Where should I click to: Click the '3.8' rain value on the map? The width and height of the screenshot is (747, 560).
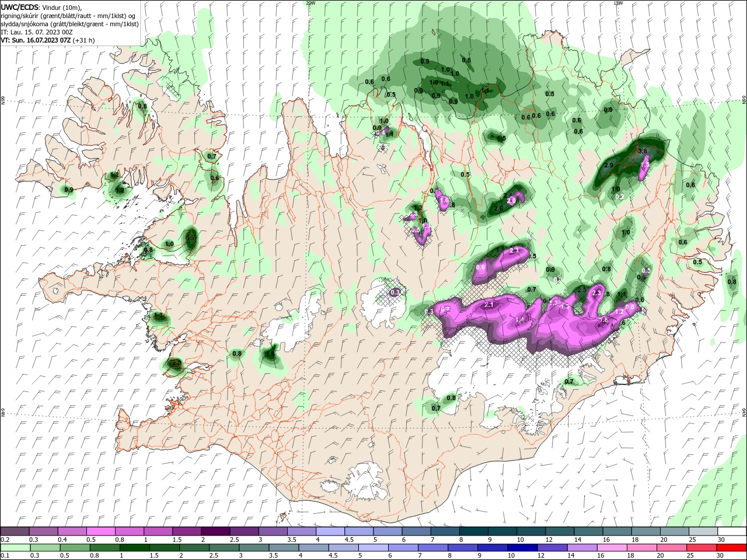point(643,151)
